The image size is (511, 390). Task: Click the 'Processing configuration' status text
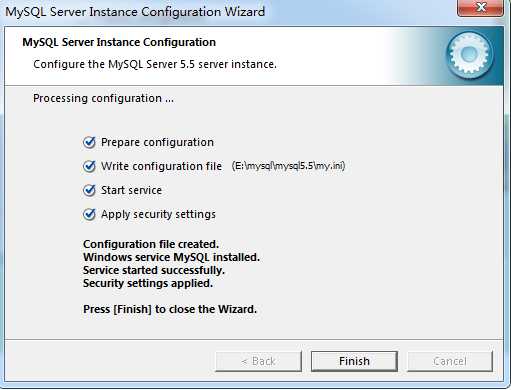(x=103, y=98)
